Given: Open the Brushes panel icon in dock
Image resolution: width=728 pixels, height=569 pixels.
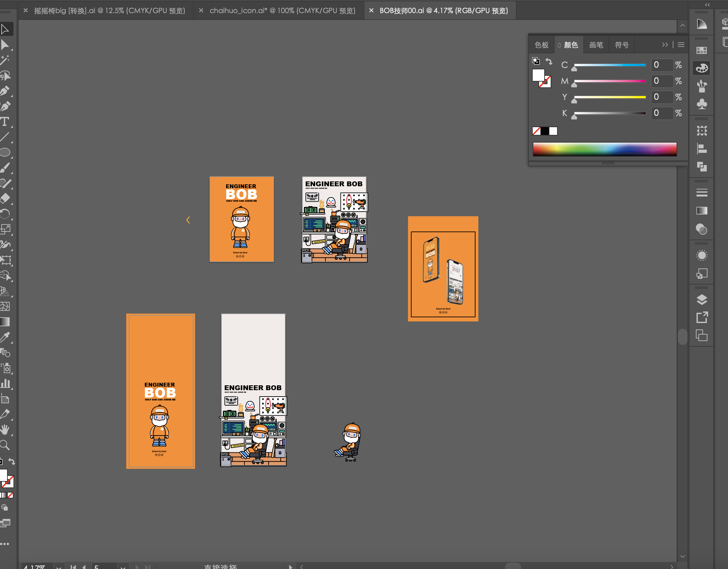Looking at the screenshot, I should tap(702, 86).
